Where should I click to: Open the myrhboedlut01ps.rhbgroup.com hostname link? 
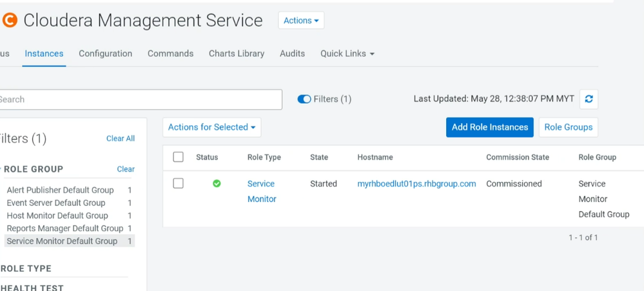416,184
